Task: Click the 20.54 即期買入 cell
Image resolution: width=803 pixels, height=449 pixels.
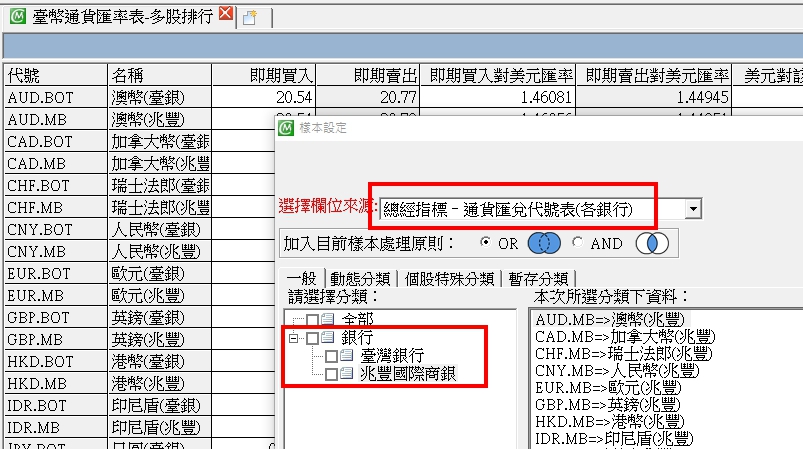Action: [x=263, y=97]
